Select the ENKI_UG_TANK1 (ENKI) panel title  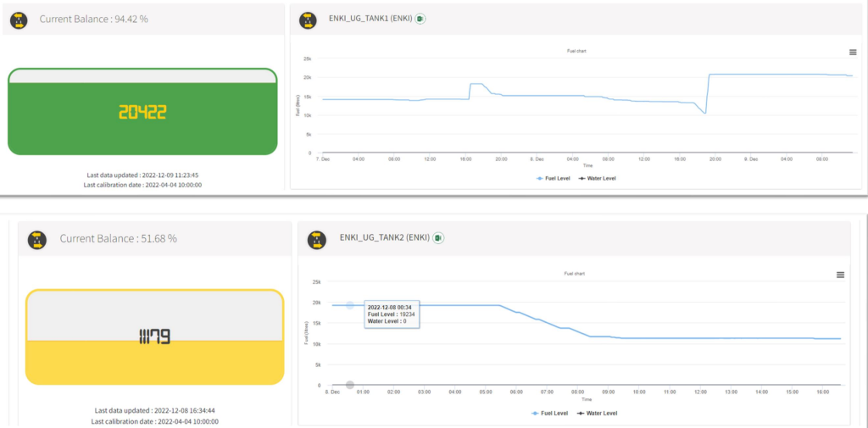point(370,19)
